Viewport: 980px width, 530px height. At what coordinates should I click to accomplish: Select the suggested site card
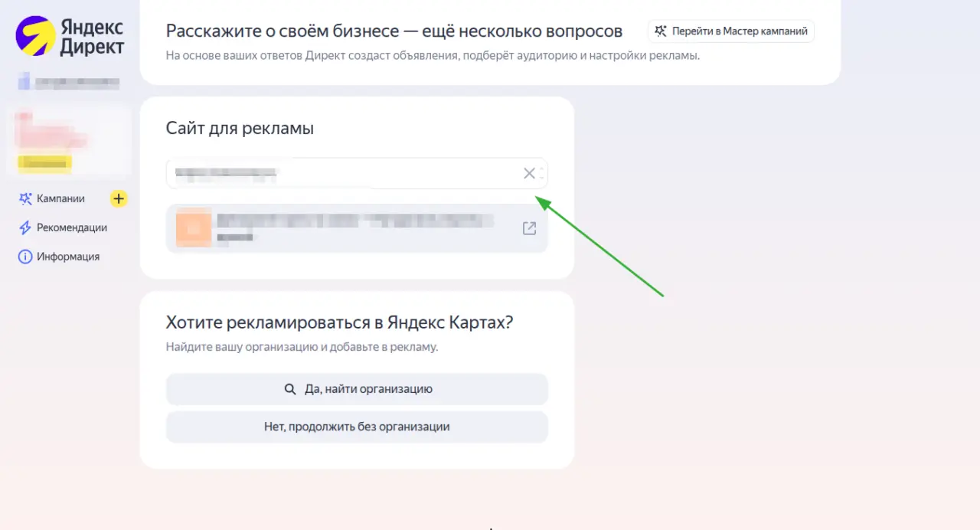tap(357, 228)
